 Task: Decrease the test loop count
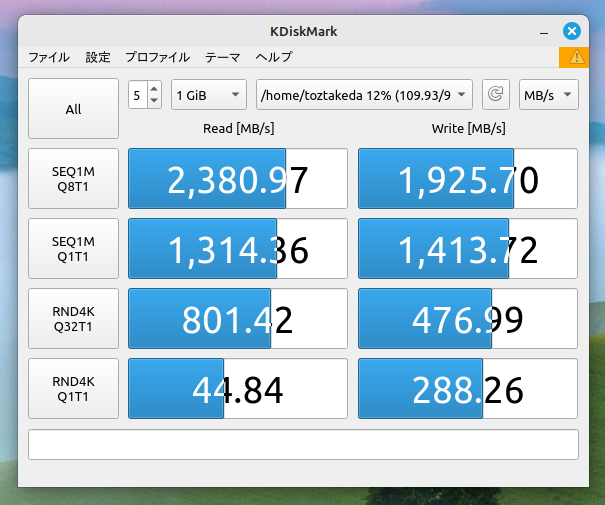tap(154, 101)
